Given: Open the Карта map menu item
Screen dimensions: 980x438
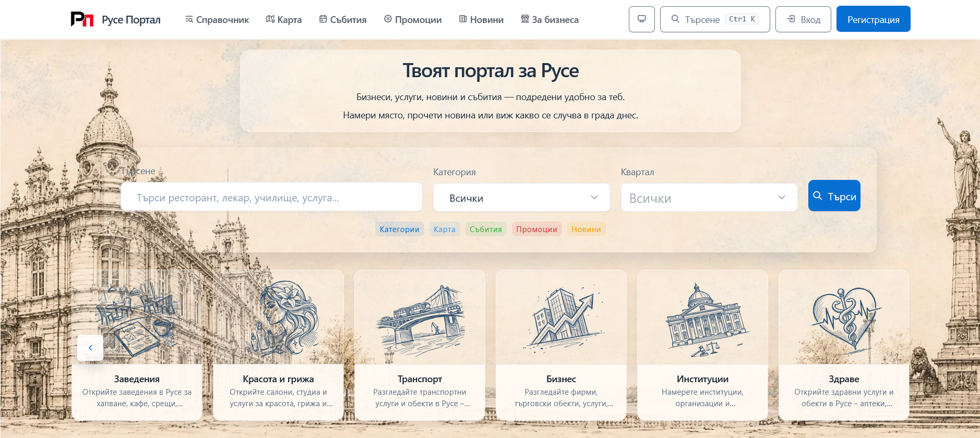Looking at the screenshot, I should pos(284,20).
